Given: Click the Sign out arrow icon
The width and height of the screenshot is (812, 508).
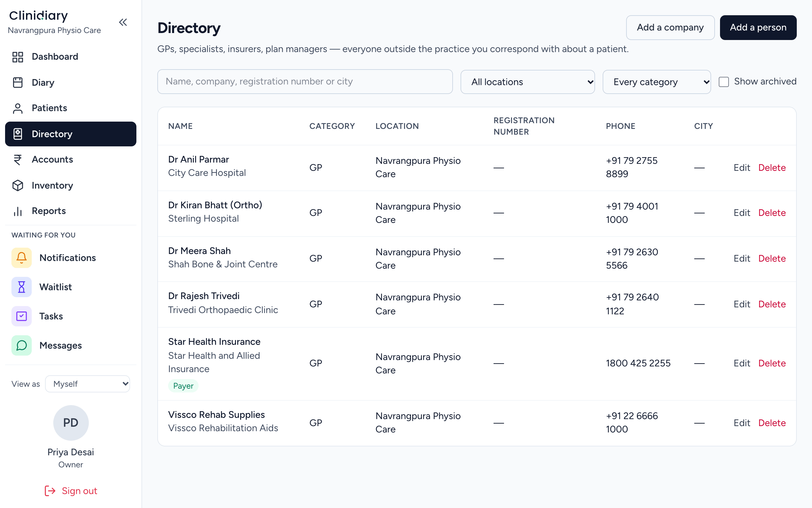Looking at the screenshot, I should (x=50, y=491).
